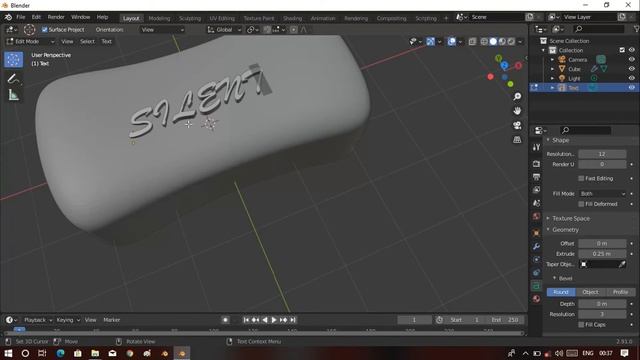Open the Edit Mode dropdown
This screenshot has height=360, width=640.
[x=30, y=41]
